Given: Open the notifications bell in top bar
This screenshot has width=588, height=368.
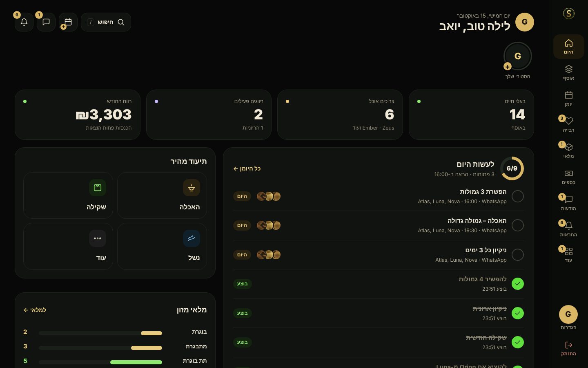Looking at the screenshot, I should click(x=24, y=22).
